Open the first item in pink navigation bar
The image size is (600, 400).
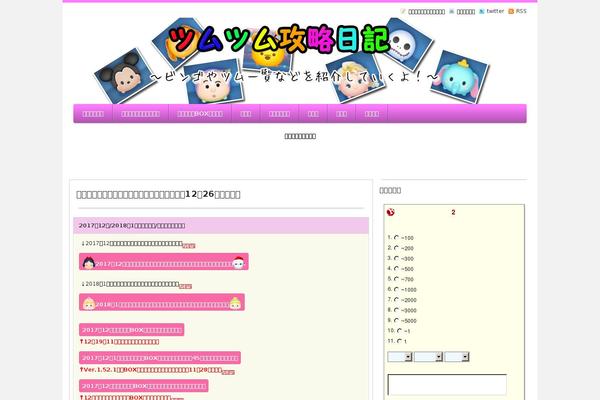93,114
